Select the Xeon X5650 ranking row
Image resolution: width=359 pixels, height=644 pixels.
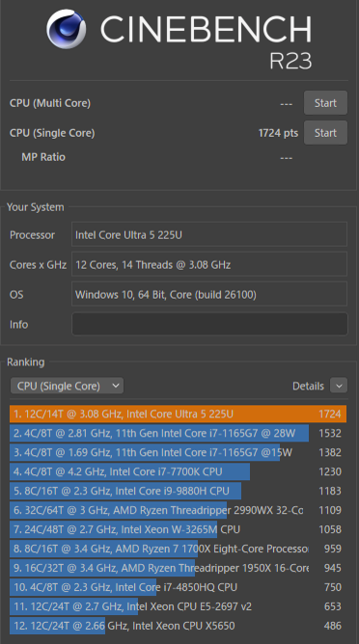click(179, 626)
